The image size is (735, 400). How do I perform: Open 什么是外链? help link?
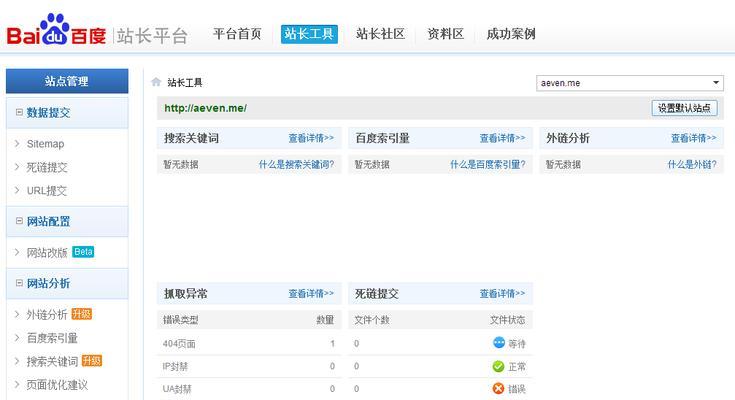pyautogui.click(x=692, y=164)
